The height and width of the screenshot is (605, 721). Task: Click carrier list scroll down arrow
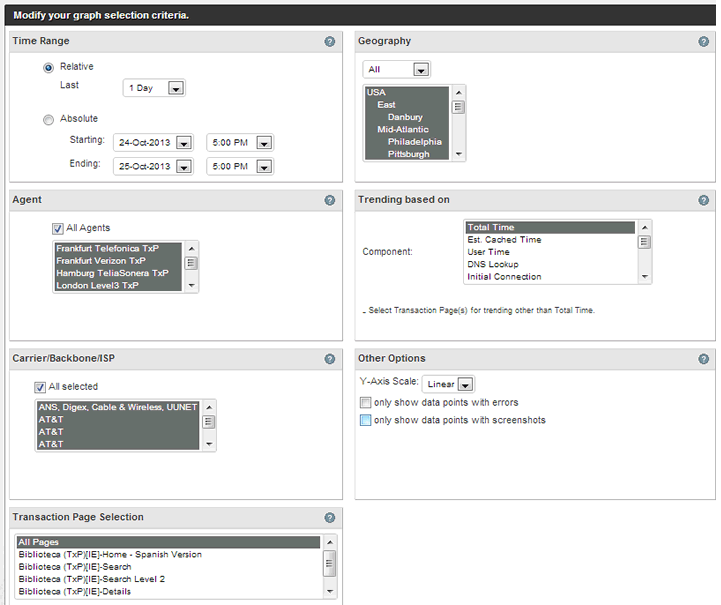(x=209, y=444)
